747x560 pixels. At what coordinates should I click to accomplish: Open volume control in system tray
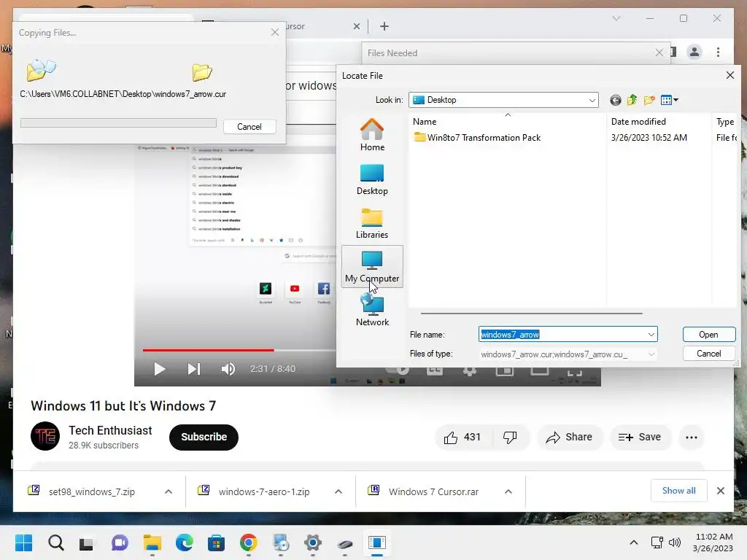pos(675,542)
